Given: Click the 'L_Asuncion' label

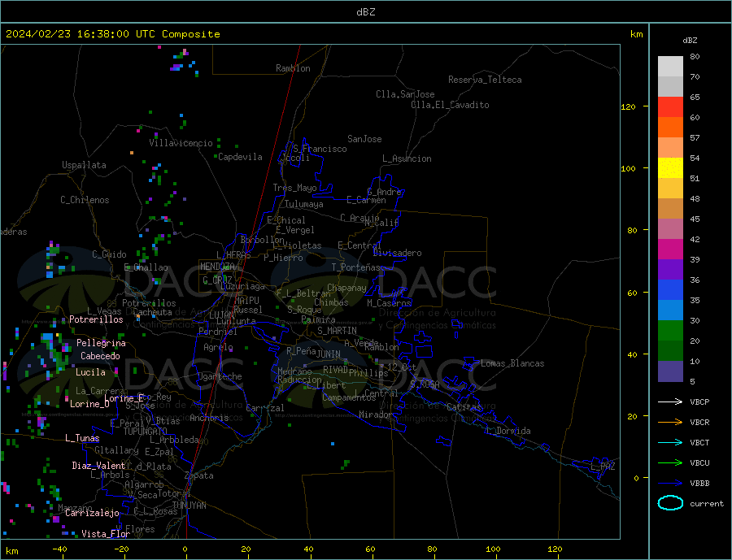Looking at the screenshot, I should tap(407, 158).
